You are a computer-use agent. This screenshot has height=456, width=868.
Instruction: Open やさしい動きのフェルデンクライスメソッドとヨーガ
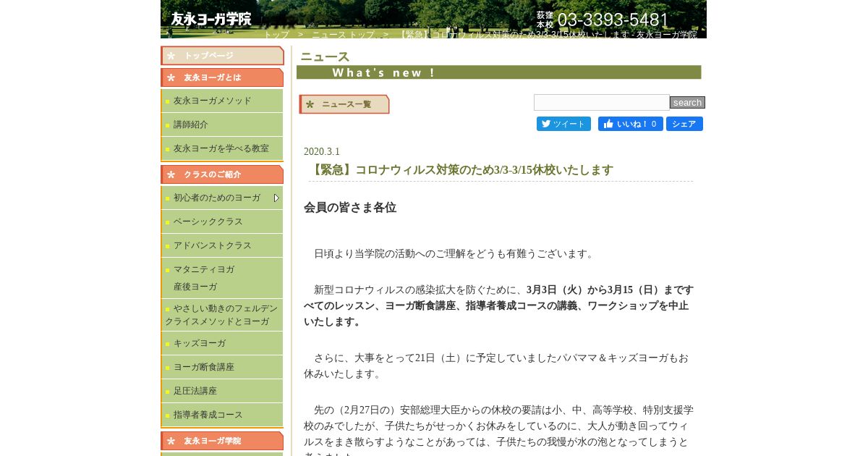222,315
